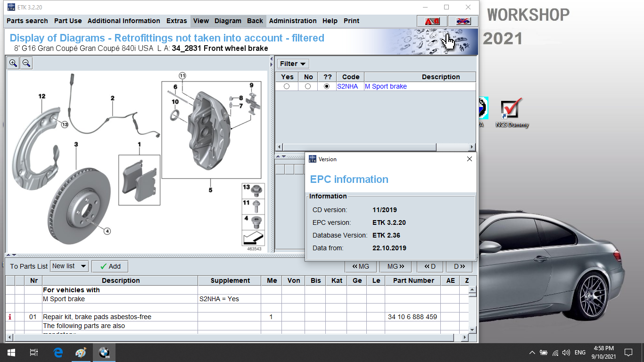Viewport: 644px width, 362px height.
Task: Open the New list dropdown for parts list
Action: (x=69, y=266)
